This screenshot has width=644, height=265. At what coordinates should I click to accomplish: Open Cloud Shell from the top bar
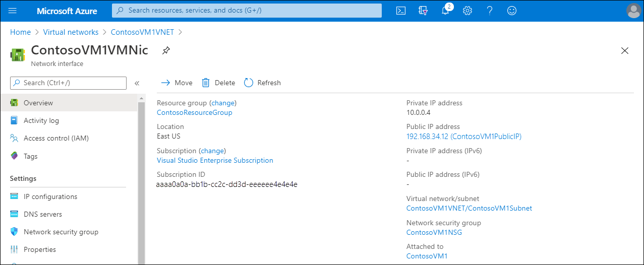point(401,11)
